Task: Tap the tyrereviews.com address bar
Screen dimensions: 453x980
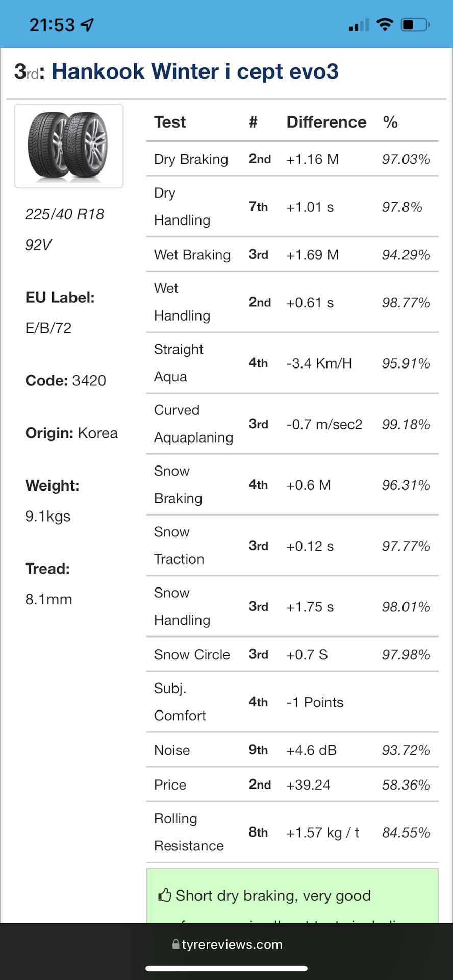Action: [226, 945]
